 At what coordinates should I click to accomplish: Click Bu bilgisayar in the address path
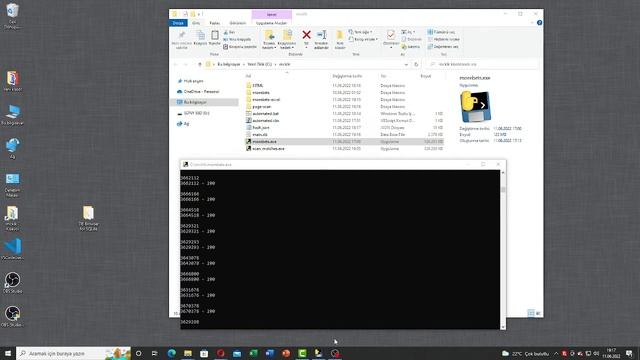pos(229,64)
